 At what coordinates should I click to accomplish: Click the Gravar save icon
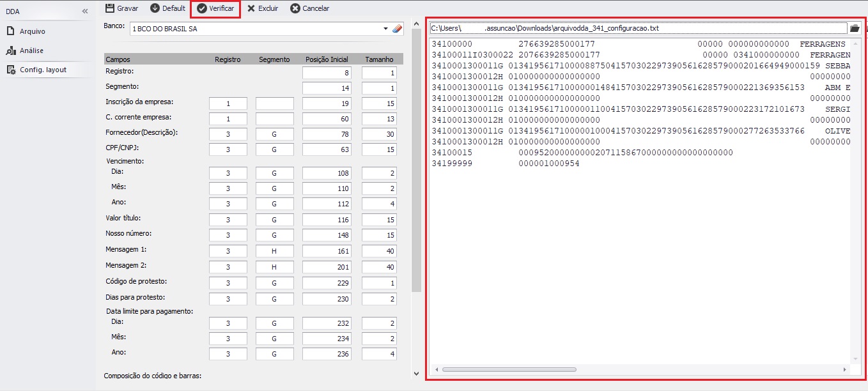click(110, 8)
